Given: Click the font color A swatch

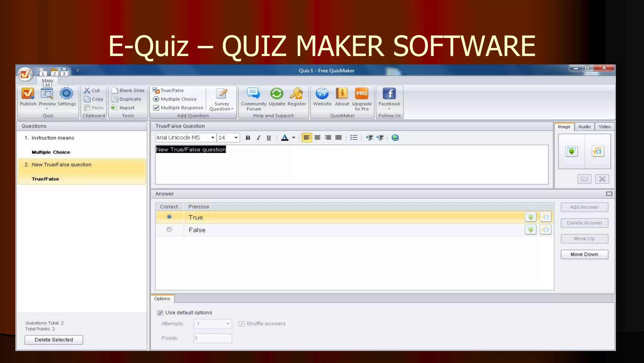Looking at the screenshot, I should (285, 138).
